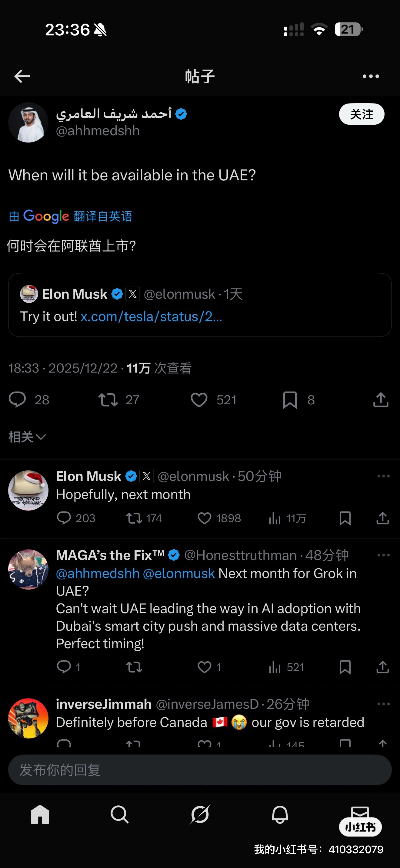Go to the Home tab

pyautogui.click(x=40, y=815)
